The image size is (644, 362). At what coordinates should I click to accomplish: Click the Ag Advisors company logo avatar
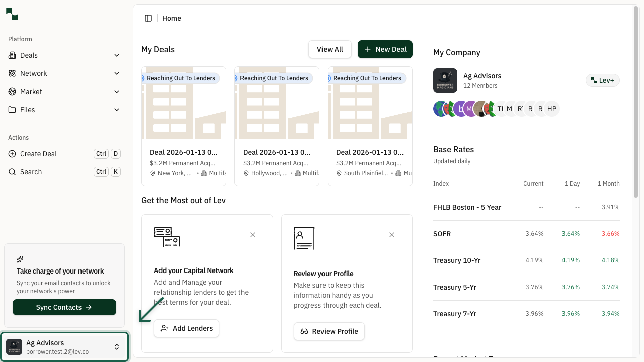click(445, 80)
